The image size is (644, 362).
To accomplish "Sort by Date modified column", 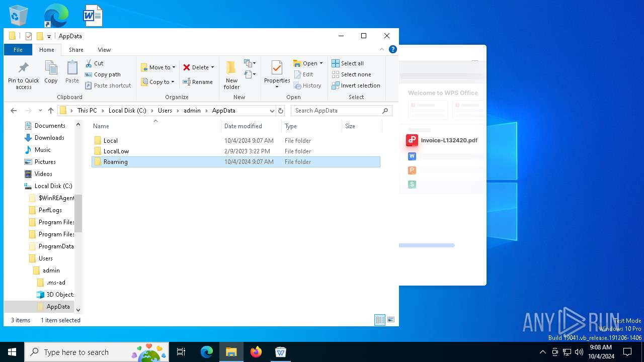I will [x=252, y=126].
